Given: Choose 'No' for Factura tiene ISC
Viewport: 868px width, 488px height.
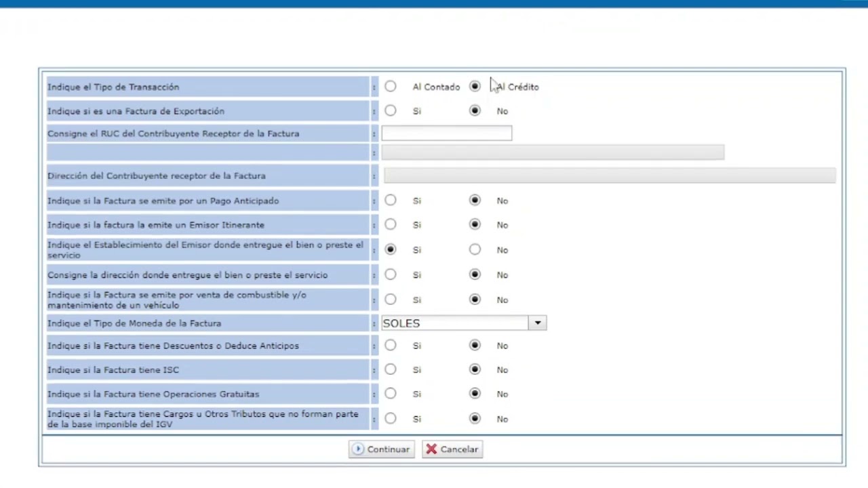Looking at the screenshot, I should click(x=475, y=369).
